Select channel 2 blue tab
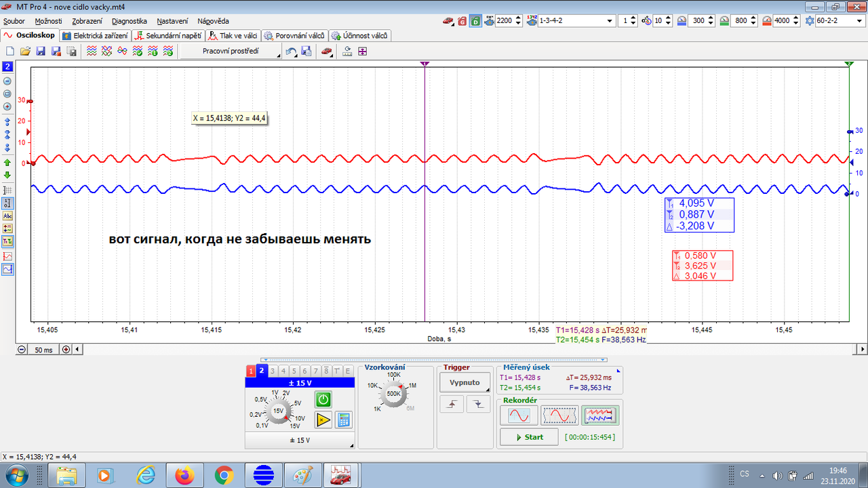This screenshot has height=488, width=868. pos(262,371)
